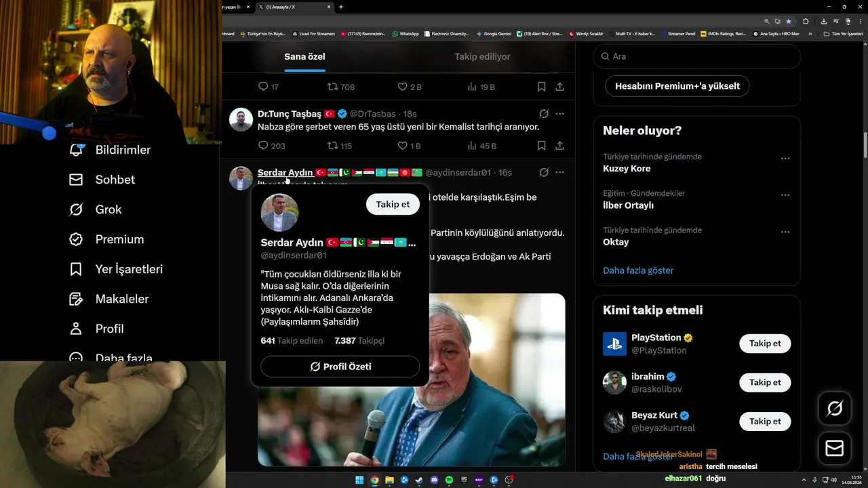Open Spotify from the taskbar

(449, 480)
